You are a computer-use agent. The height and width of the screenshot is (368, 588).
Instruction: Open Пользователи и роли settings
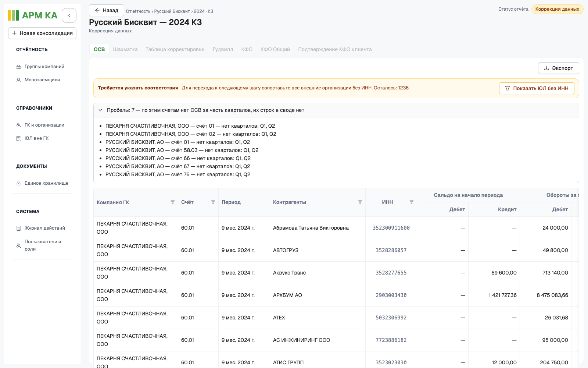[x=42, y=245]
